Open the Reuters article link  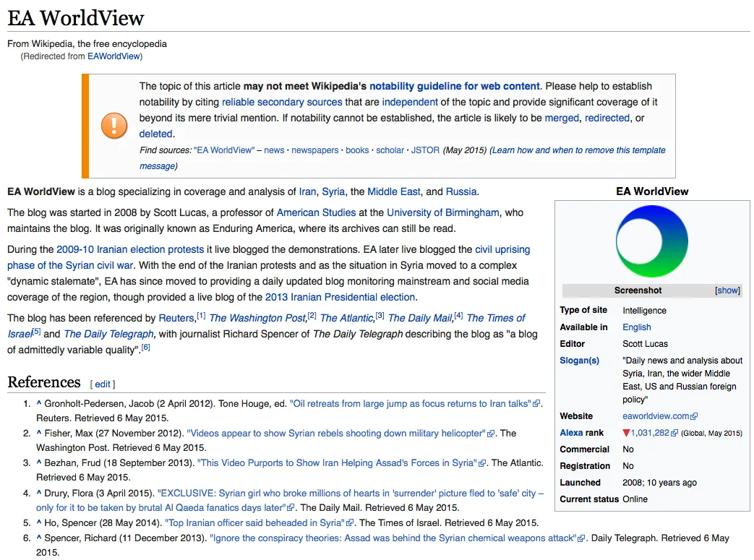point(176,318)
